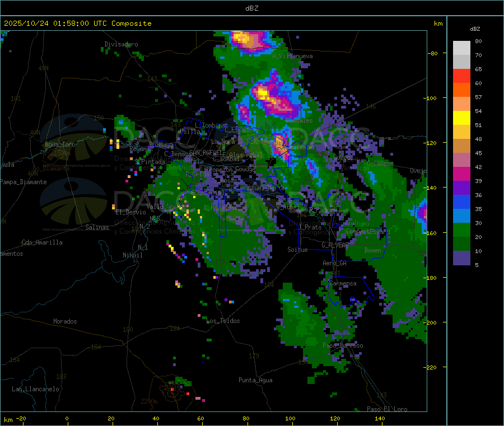Click the Paso_Barroso label
This screenshot has height=426, width=504.
[343, 345]
